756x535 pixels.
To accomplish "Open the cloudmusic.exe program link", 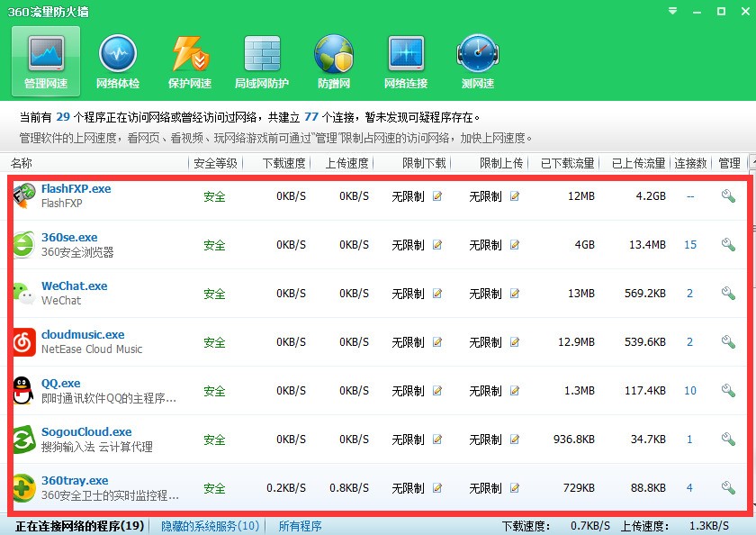I will tap(83, 334).
